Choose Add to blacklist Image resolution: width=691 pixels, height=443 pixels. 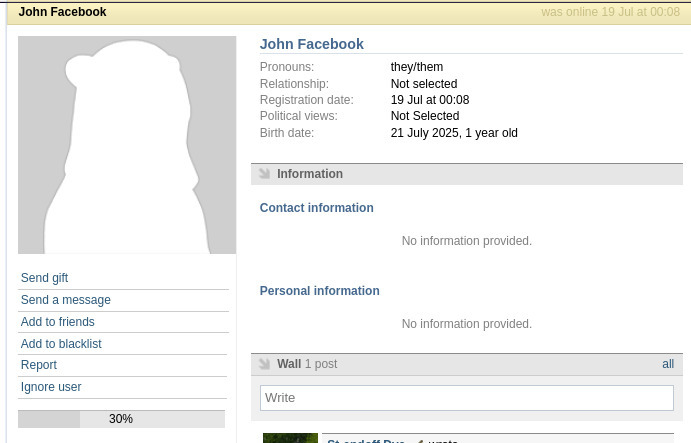[x=61, y=344]
